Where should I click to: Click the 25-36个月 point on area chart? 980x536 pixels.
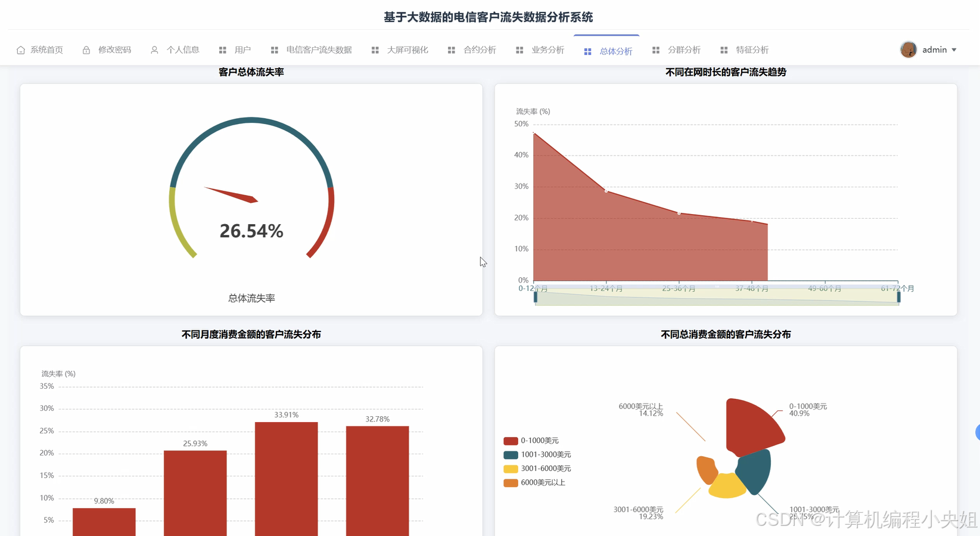(x=679, y=213)
